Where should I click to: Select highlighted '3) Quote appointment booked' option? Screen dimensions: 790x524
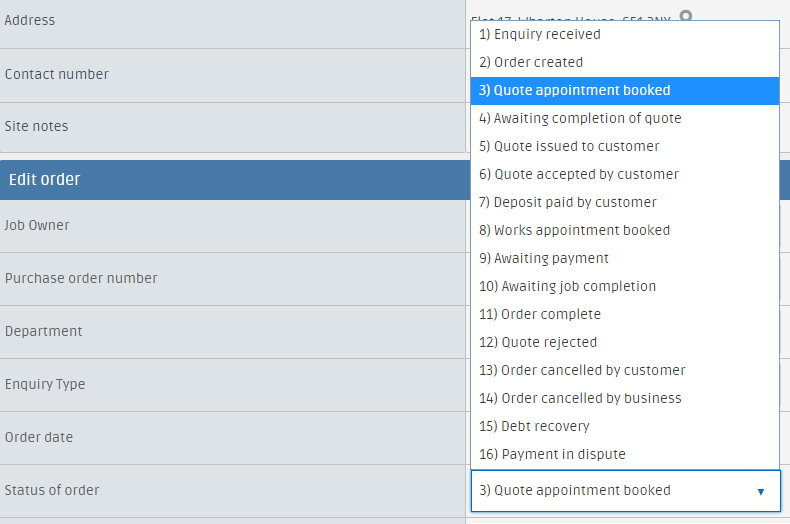coord(625,91)
